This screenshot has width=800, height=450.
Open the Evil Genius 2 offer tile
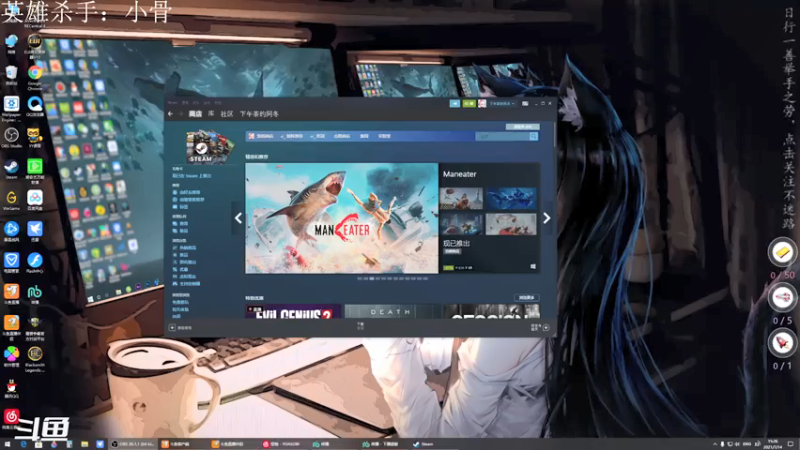(293, 311)
